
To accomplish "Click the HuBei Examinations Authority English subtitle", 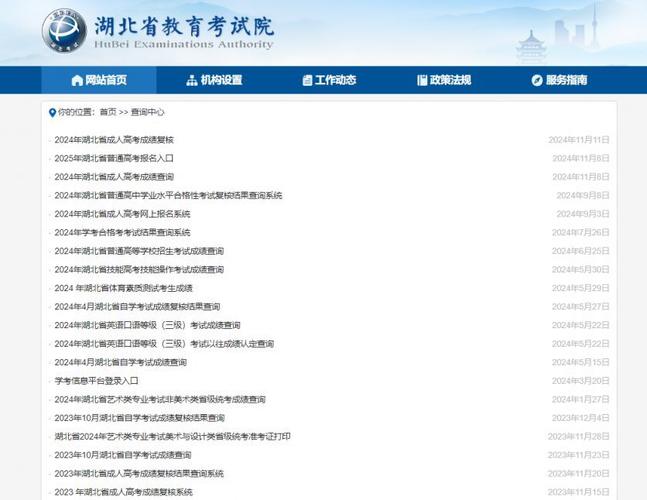I will pyautogui.click(x=184, y=45).
